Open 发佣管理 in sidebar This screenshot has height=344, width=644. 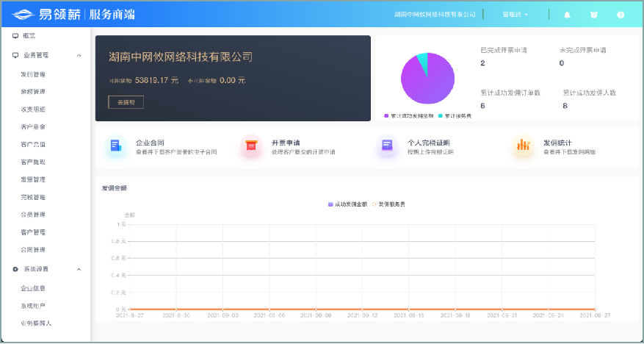33,74
